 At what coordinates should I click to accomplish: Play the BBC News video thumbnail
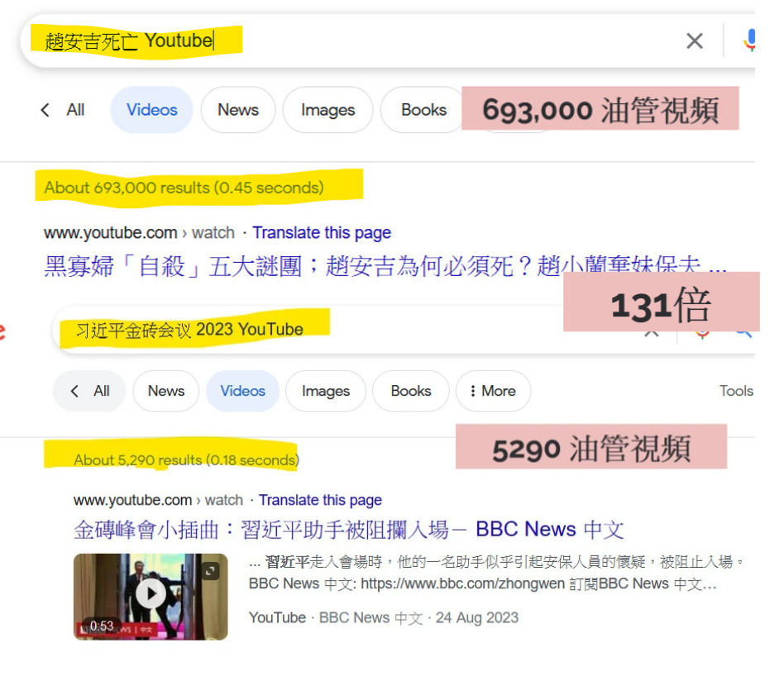[151, 596]
